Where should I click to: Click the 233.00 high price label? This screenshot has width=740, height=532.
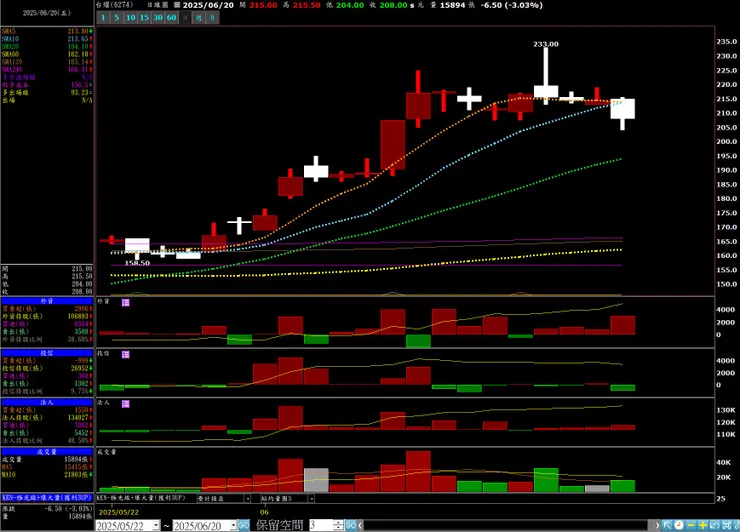click(546, 44)
